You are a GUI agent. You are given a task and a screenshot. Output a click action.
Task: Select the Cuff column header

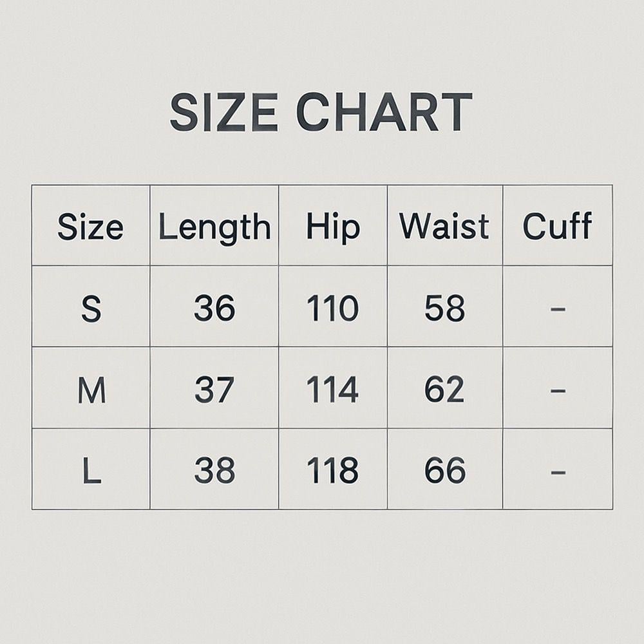tap(557, 227)
